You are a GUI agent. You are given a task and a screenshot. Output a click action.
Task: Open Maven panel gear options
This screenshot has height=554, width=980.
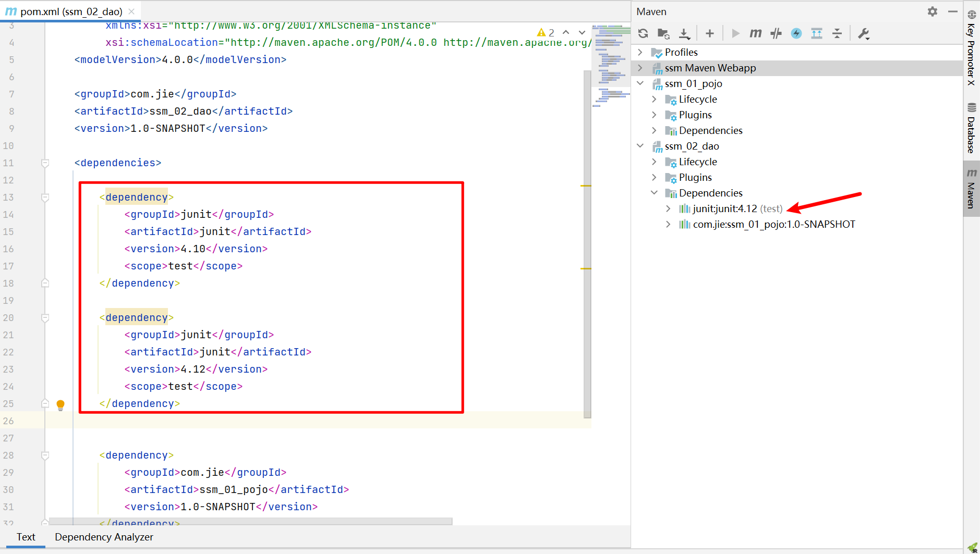[933, 11]
